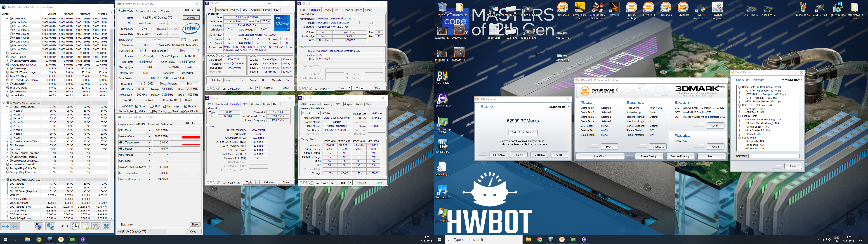This screenshot has height=244, width=868.
Task: Click the HWiNFO sensor list vertical scrollbar
Action: coord(111,116)
